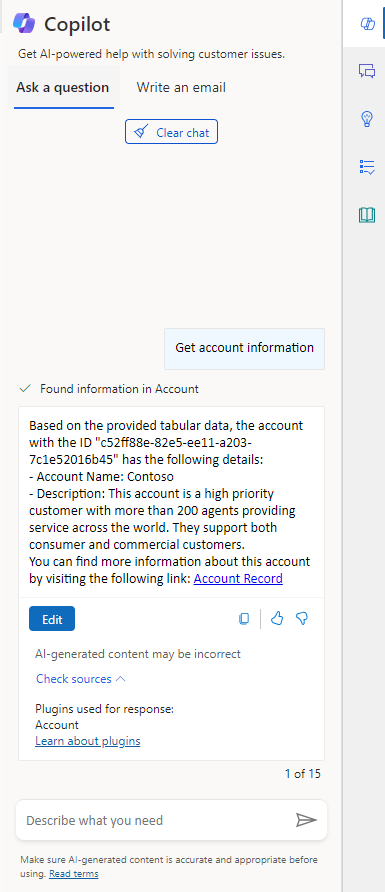Open the book icon in the sidebar
The height and width of the screenshot is (892, 385).
pos(367,214)
